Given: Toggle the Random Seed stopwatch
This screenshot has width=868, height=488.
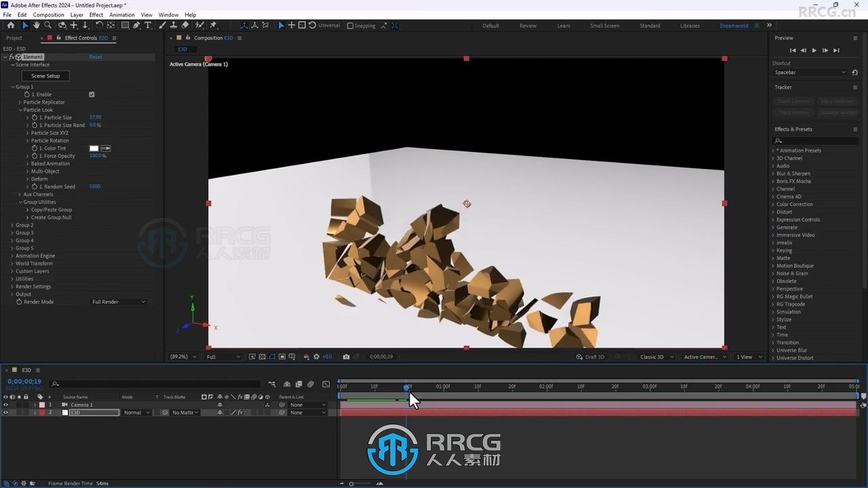Looking at the screenshot, I should tap(35, 186).
